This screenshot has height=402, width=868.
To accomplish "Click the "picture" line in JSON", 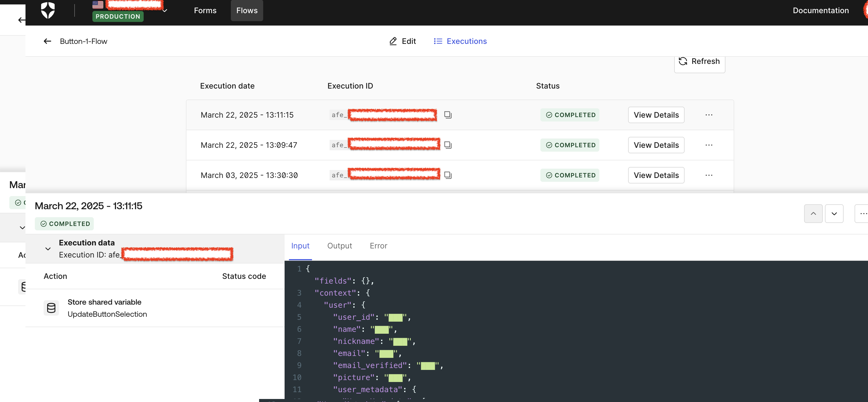I will tap(372, 377).
